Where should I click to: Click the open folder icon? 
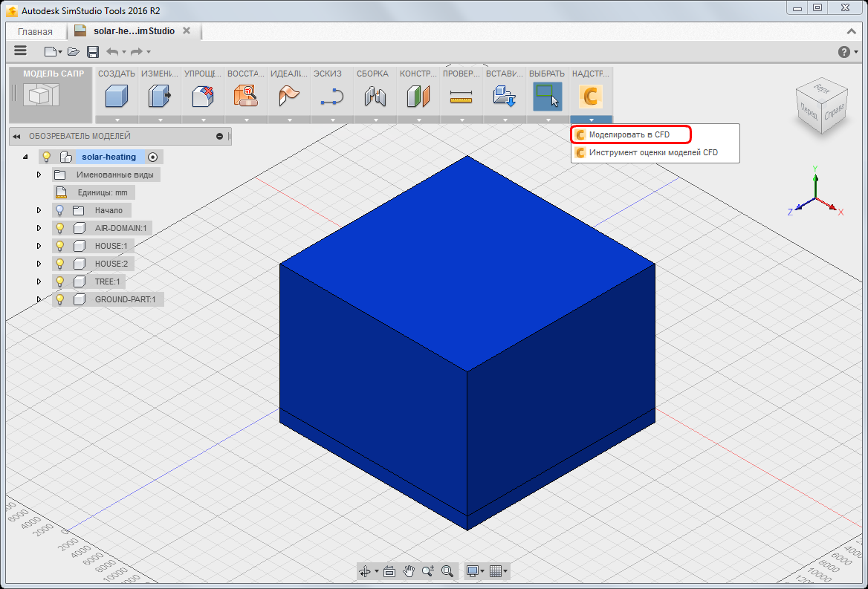click(73, 51)
